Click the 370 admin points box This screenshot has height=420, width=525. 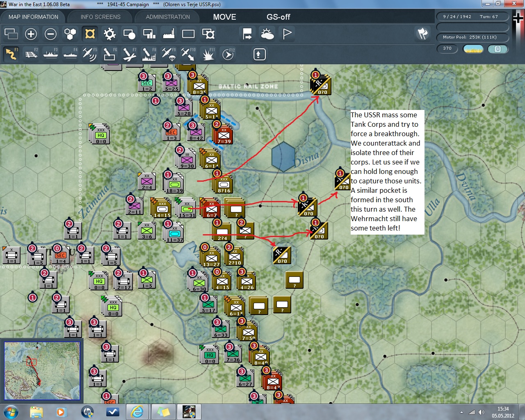[x=447, y=48]
